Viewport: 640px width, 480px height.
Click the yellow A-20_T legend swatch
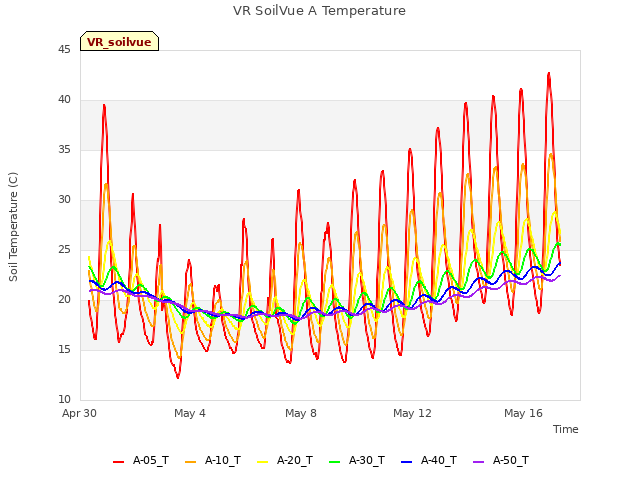(x=263, y=462)
